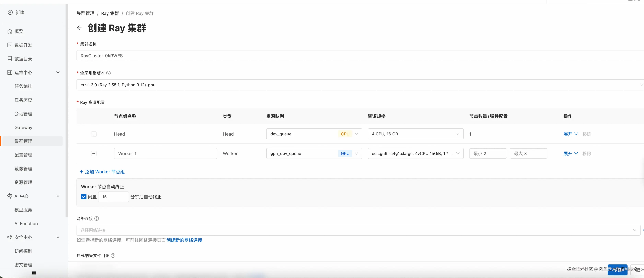
Task: Click 展开 in the Worker 1 row
Action: [571, 153]
